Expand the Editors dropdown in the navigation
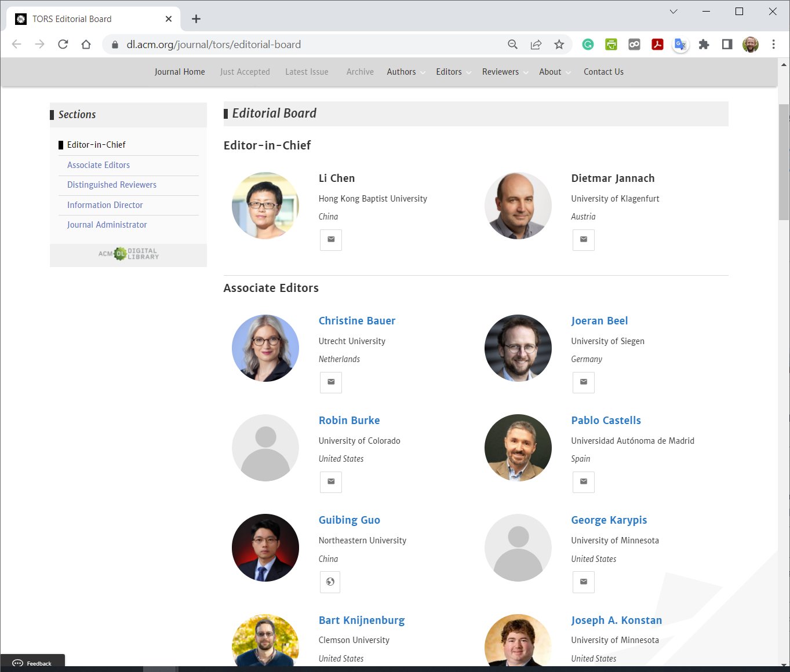This screenshot has width=790, height=672. pyautogui.click(x=449, y=72)
